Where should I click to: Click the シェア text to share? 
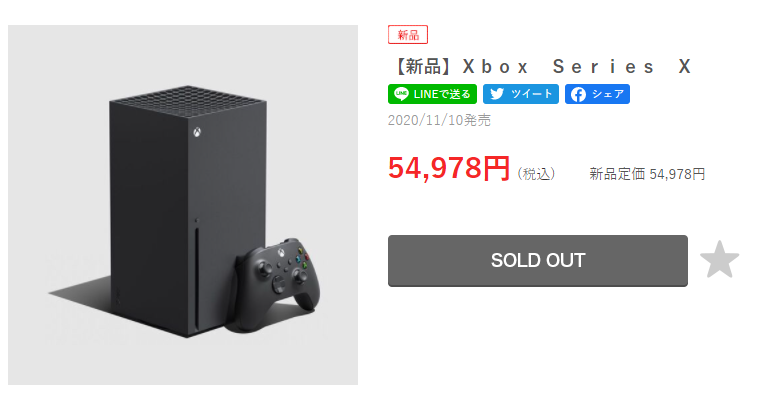[x=607, y=94]
